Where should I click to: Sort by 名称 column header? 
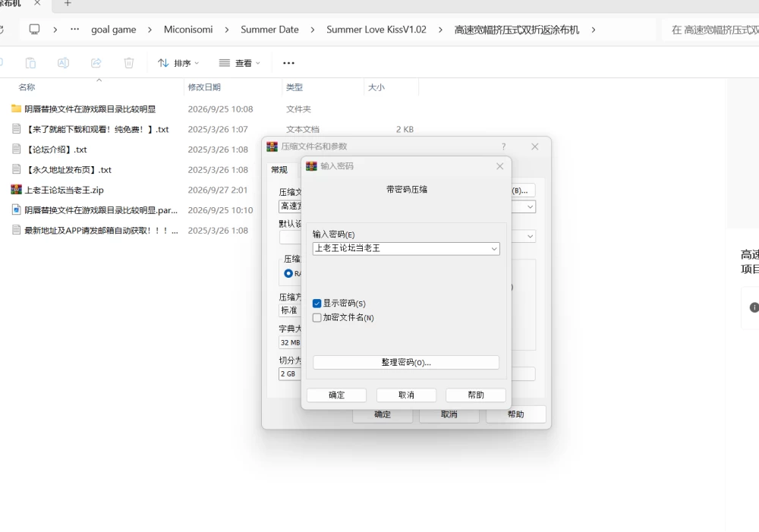(27, 87)
